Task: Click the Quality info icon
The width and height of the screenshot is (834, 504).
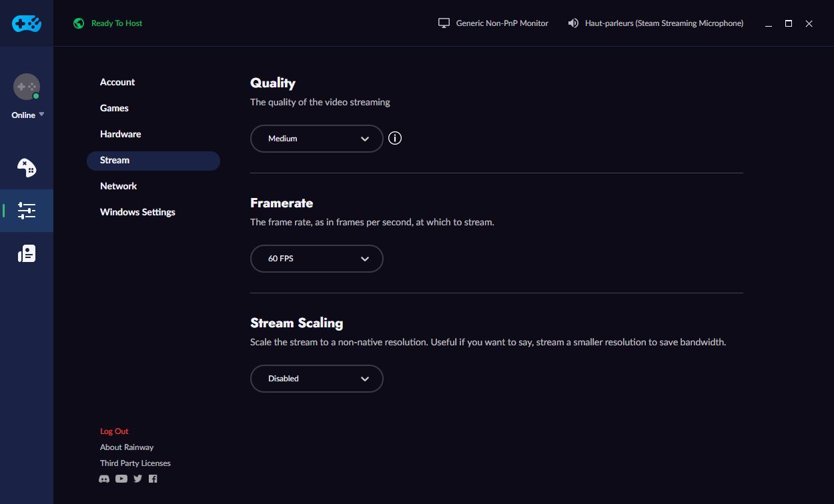Action: pos(395,139)
